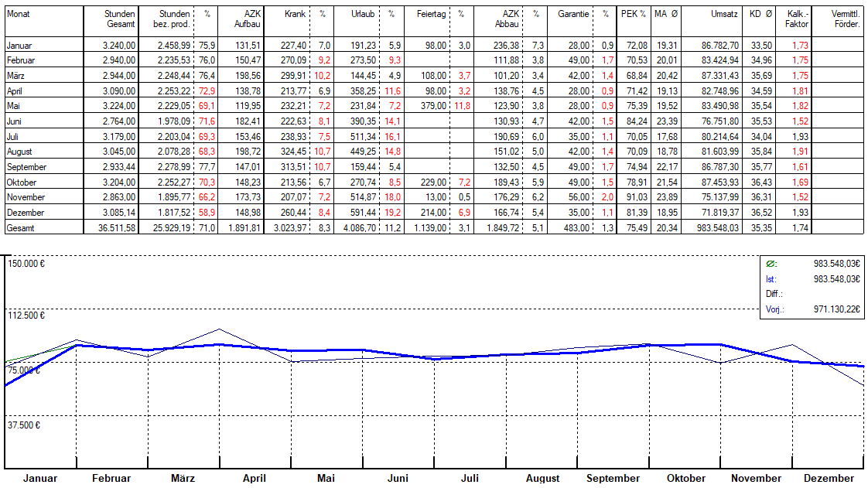Select the Juni row label in the table
This screenshot has height=488, width=868.
(x=15, y=121)
